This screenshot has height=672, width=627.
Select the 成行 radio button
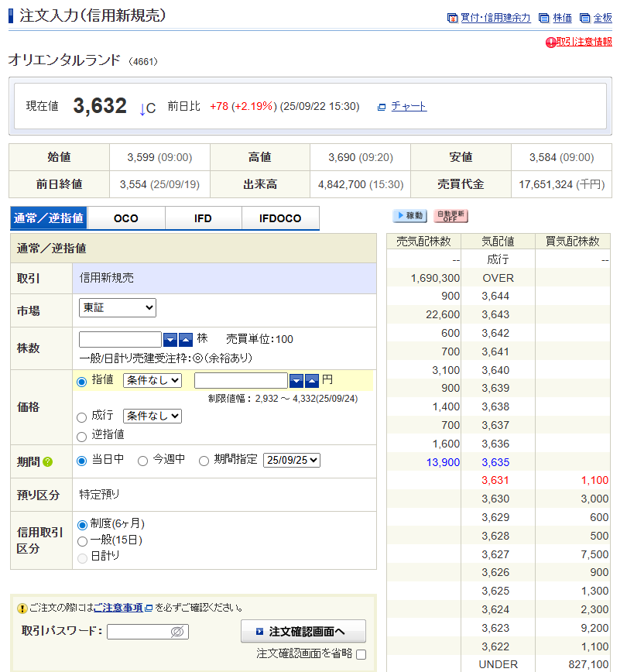(82, 417)
